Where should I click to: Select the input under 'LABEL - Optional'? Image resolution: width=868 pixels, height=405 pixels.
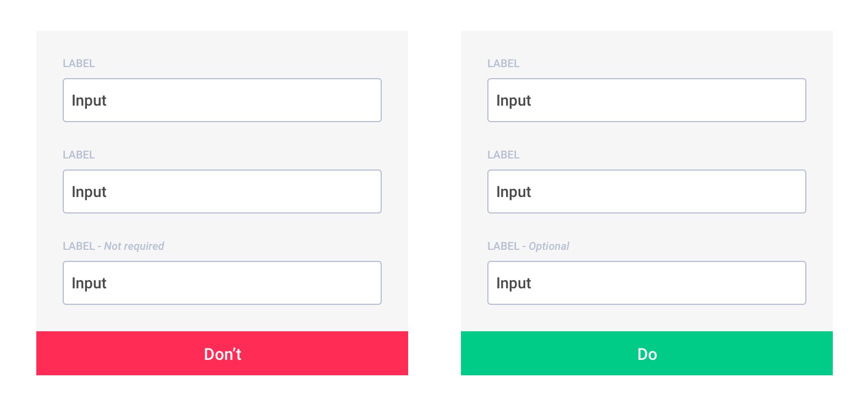pos(647,283)
